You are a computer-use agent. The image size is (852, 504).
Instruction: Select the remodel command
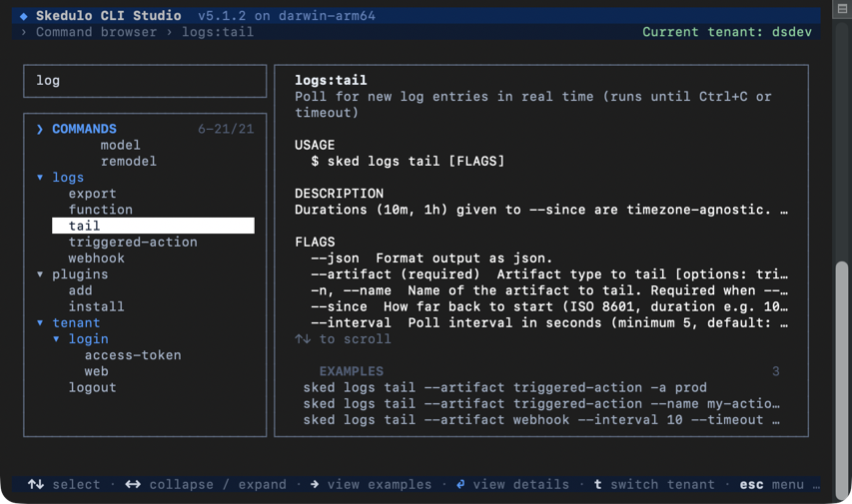click(128, 162)
